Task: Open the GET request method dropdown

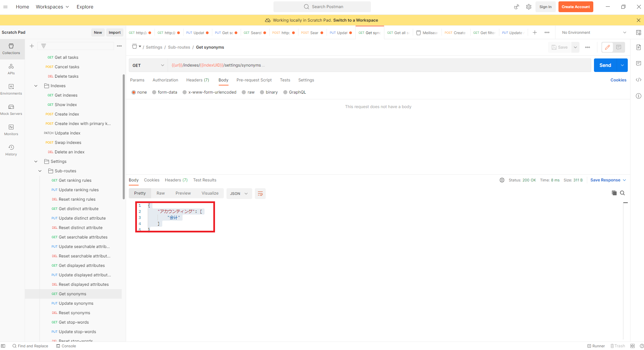Action: [x=148, y=65]
